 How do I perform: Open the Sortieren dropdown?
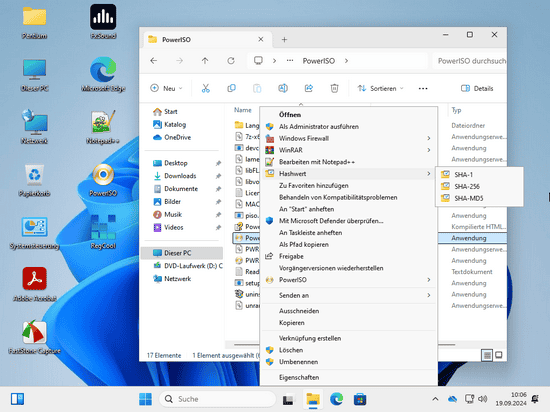click(x=380, y=88)
